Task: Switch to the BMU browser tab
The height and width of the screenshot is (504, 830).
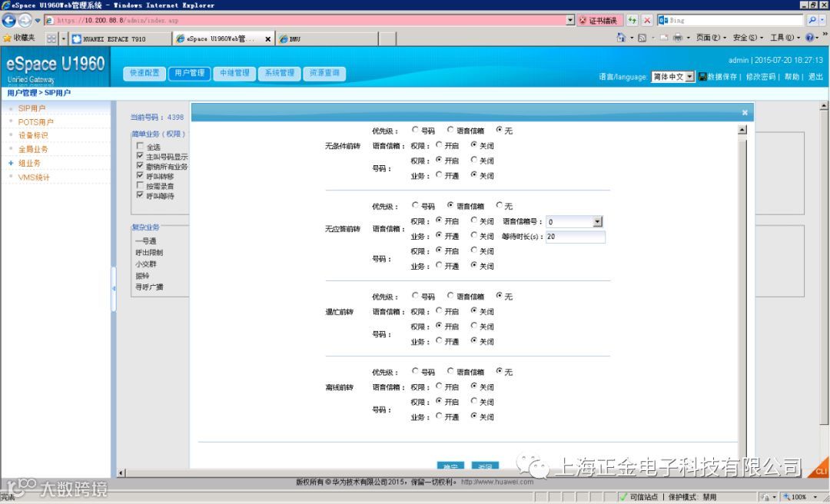Action: pos(327,39)
